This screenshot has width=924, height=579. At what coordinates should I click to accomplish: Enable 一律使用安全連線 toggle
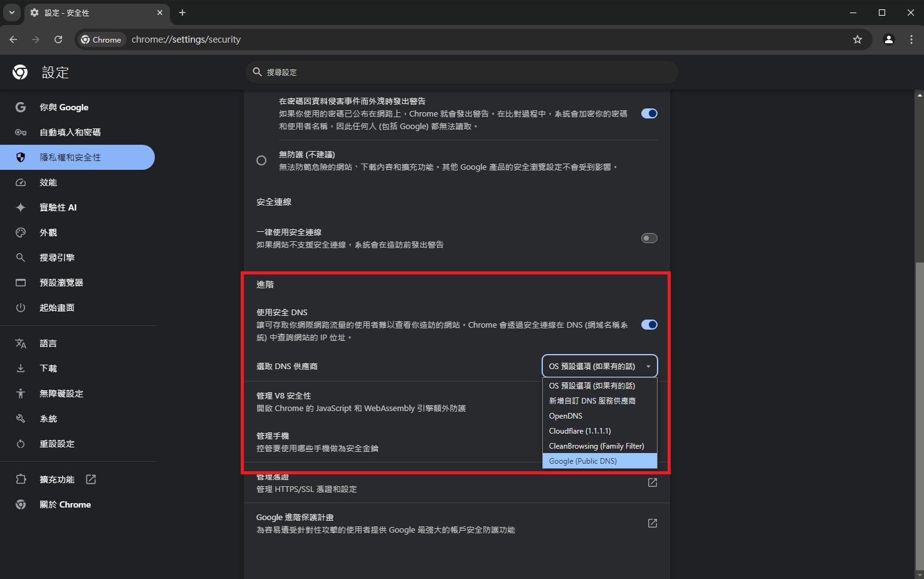(649, 238)
